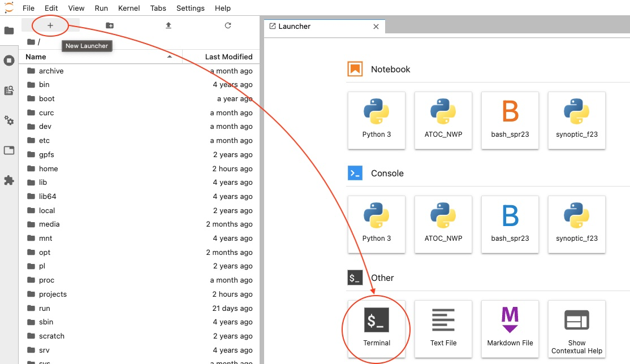630x364 pixels.
Task: Select the lib64 folder
Action: point(140,196)
